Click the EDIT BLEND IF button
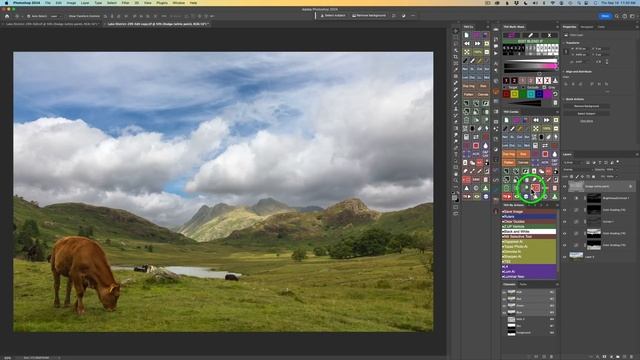Viewport: 640px width, 360px height. [530, 41]
